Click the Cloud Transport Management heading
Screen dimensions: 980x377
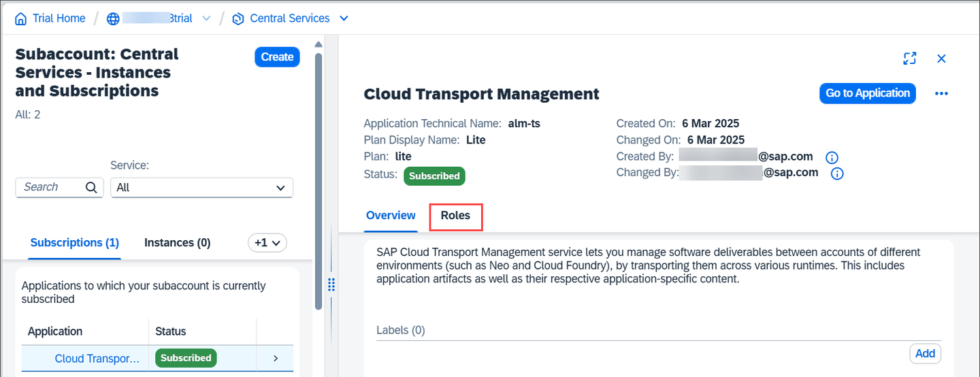coord(482,94)
